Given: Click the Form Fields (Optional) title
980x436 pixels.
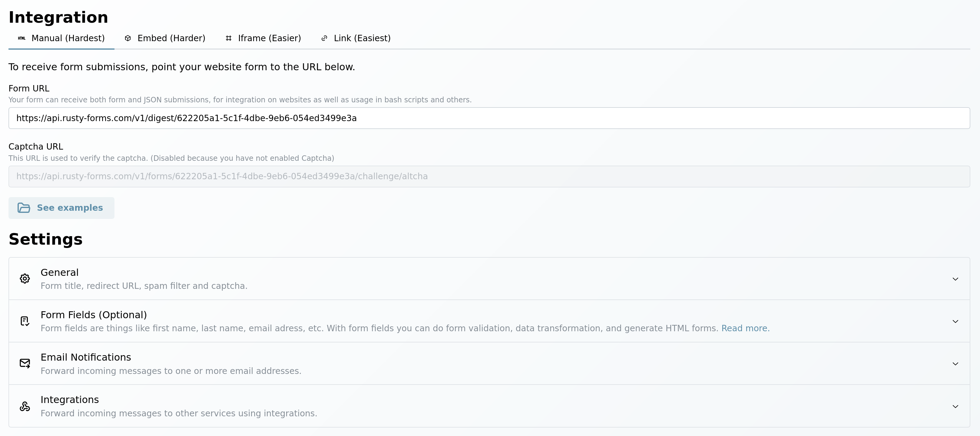Looking at the screenshot, I should click(x=94, y=315).
